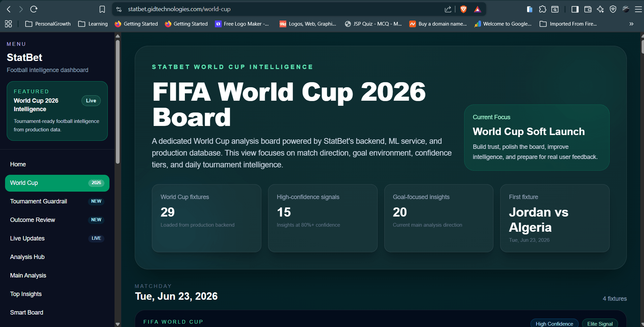Click the 2026 badge on World Cup item
The height and width of the screenshot is (327, 644).
pos(96,183)
